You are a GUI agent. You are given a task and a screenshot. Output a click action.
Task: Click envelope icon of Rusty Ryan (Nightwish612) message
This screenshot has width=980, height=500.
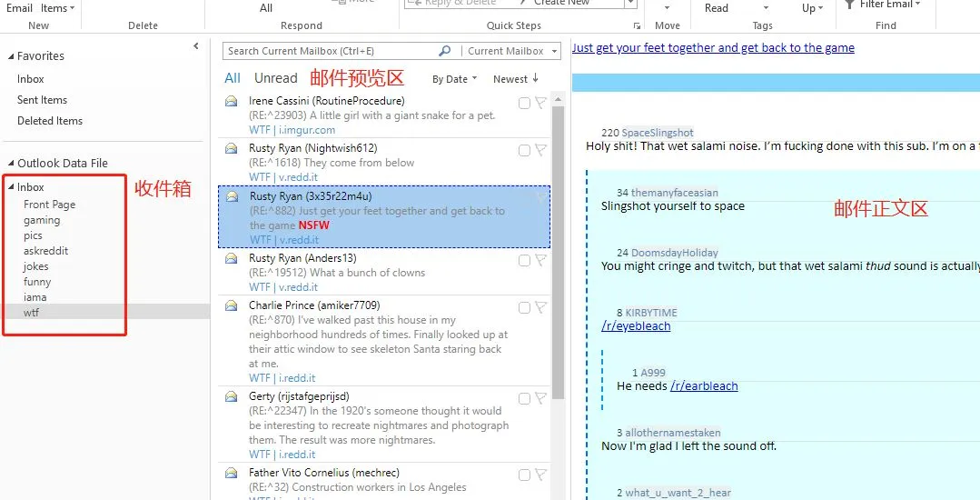232,148
